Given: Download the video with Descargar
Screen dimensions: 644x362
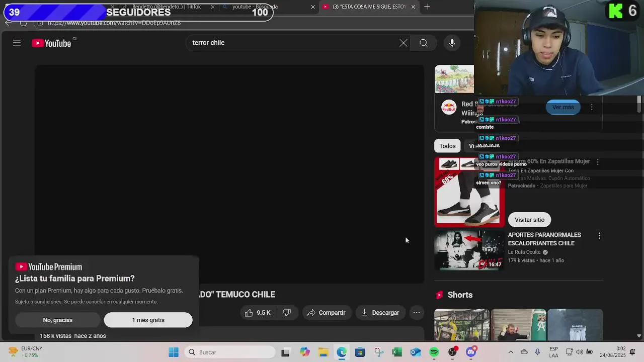Looking at the screenshot, I should pos(380,312).
